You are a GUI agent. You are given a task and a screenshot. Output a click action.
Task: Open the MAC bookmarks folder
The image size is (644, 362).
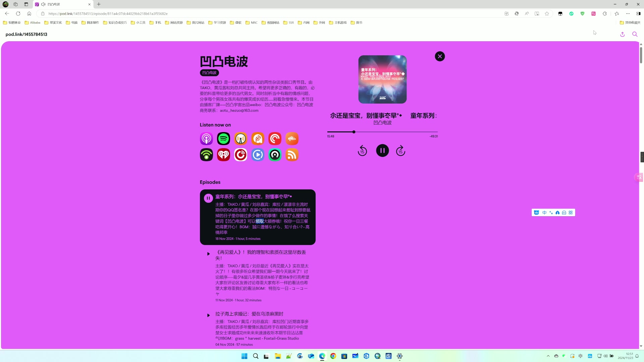252,23
